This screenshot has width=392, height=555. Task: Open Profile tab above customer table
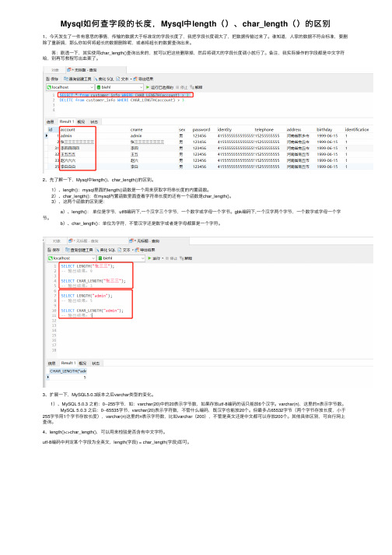click(81, 121)
